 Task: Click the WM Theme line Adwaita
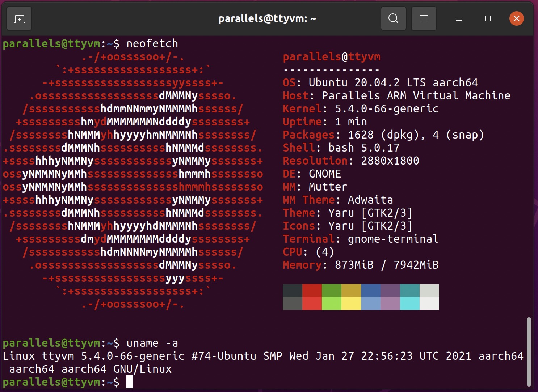(x=338, y=200)
